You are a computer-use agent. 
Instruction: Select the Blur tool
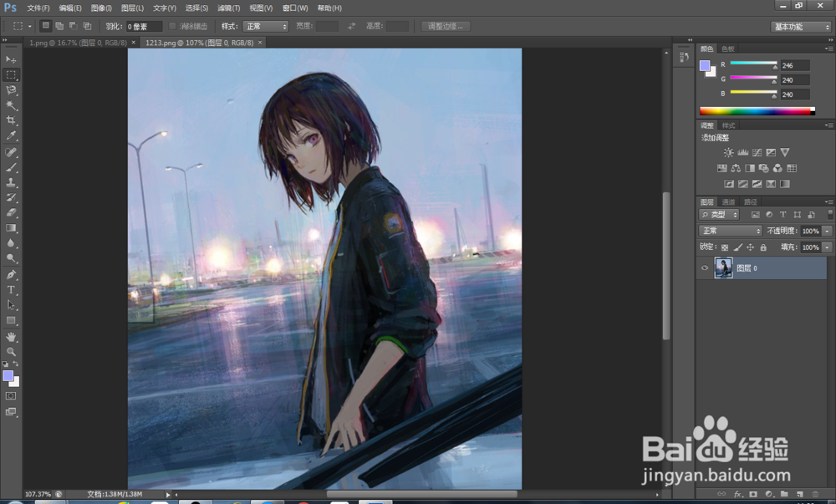pos(11,243)
